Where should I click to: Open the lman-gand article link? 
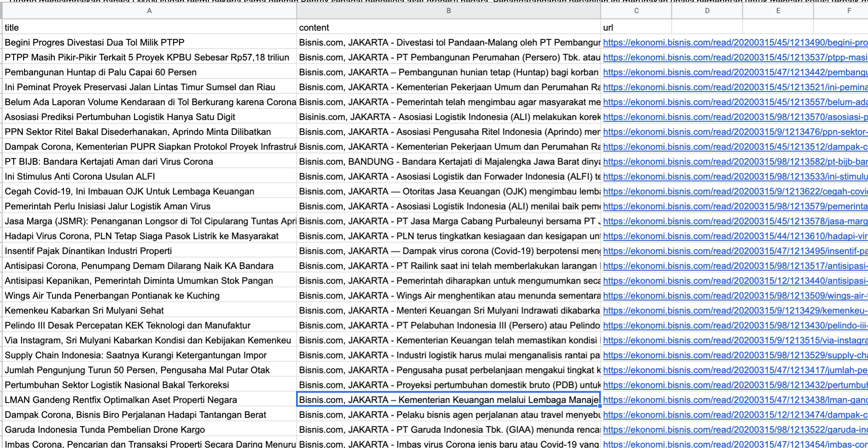coord(735,400)
